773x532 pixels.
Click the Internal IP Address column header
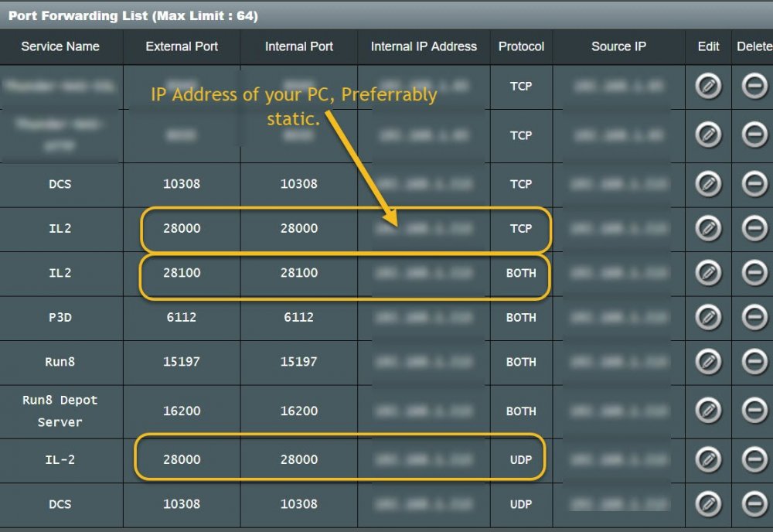[424, 46]
